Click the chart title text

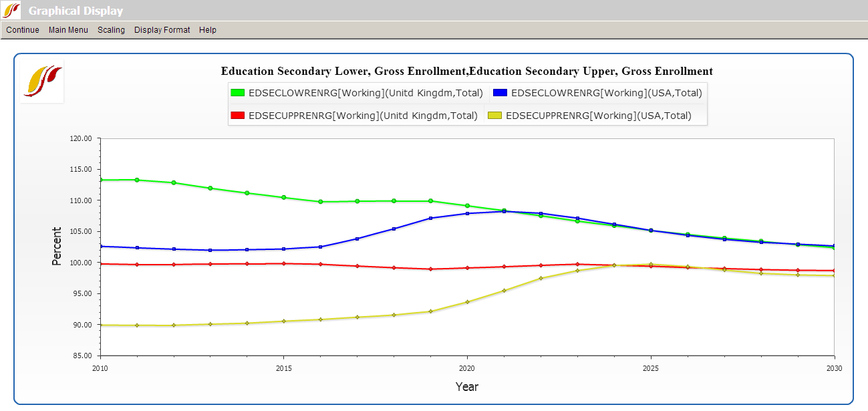[466, 71]
